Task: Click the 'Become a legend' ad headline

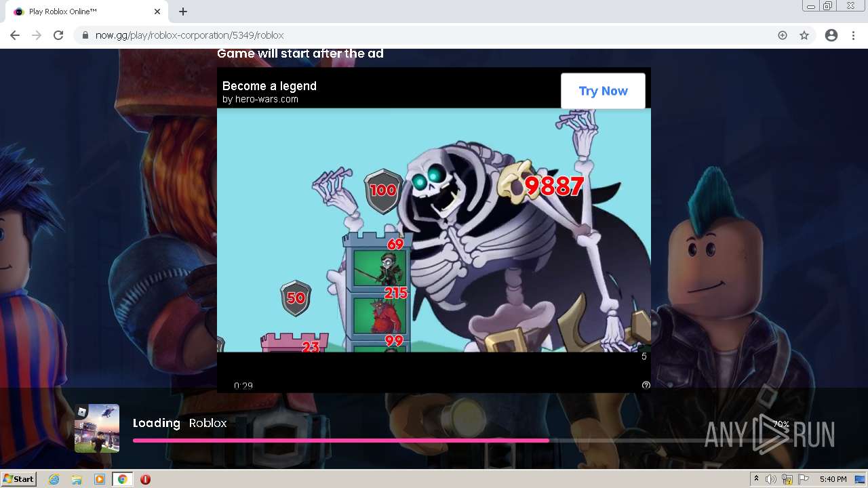Action: click(269, 86)
